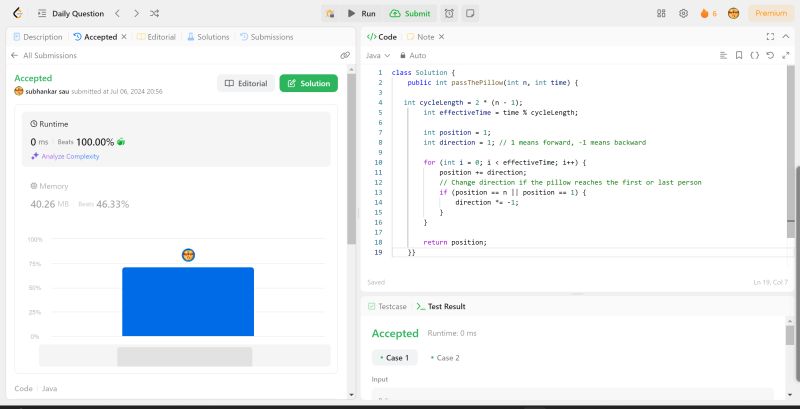
Task: Close the Note tab
Action: click(x=441, y=37)
